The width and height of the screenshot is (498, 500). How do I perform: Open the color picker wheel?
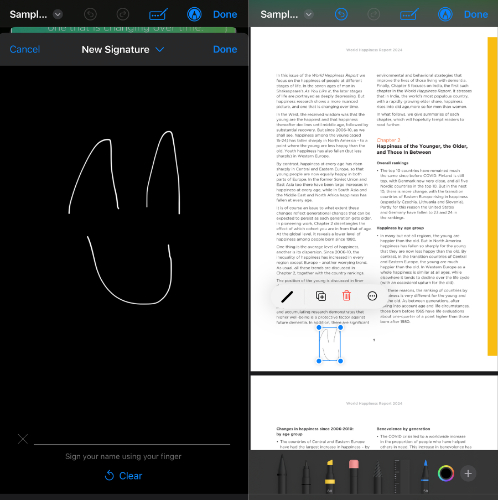(x=446, y=473)
